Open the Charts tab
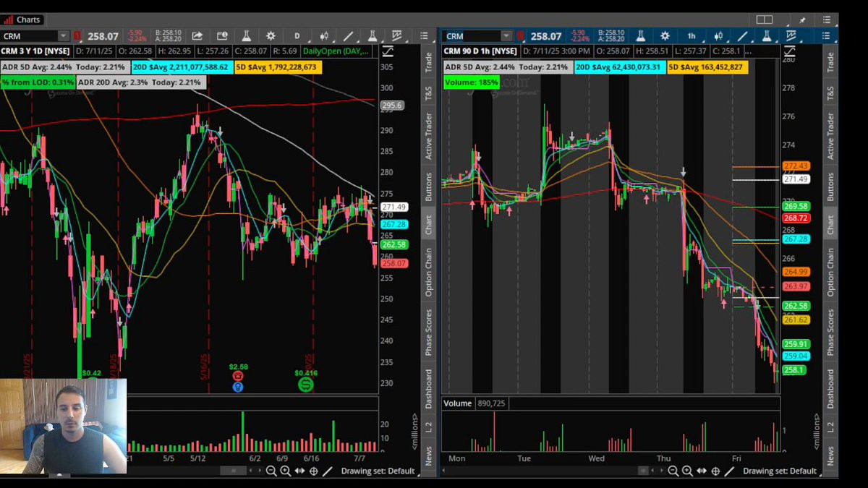The height and width of the screenshot is (488, 868). pos(22,20)
